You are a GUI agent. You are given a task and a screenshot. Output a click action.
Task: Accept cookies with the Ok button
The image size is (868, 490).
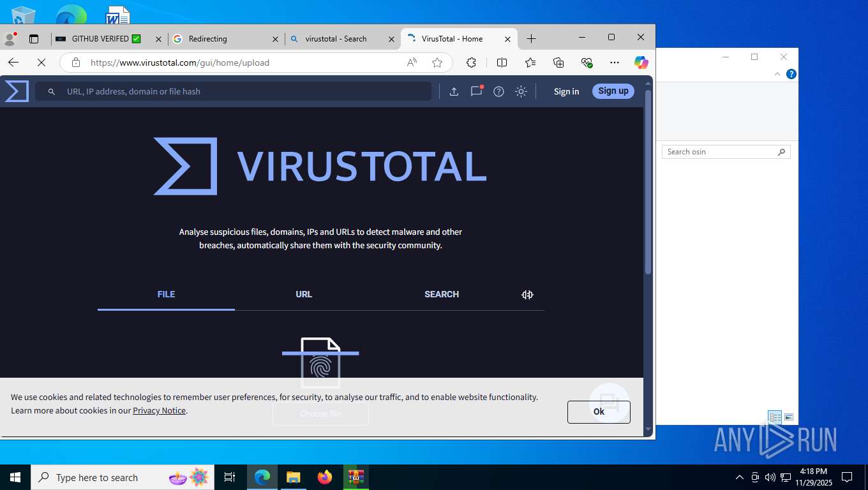[x=599, y=412]
